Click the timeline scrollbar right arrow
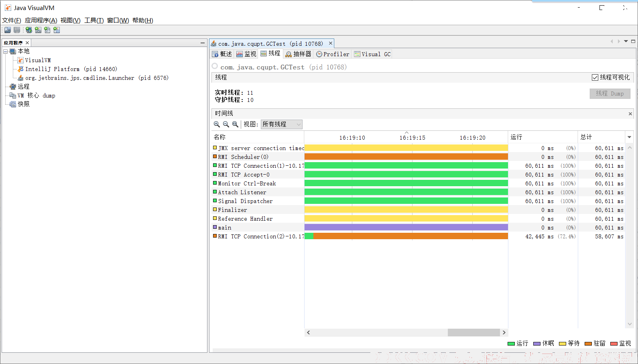Viewport: 638px width, 364px height. tap(504, 333)
